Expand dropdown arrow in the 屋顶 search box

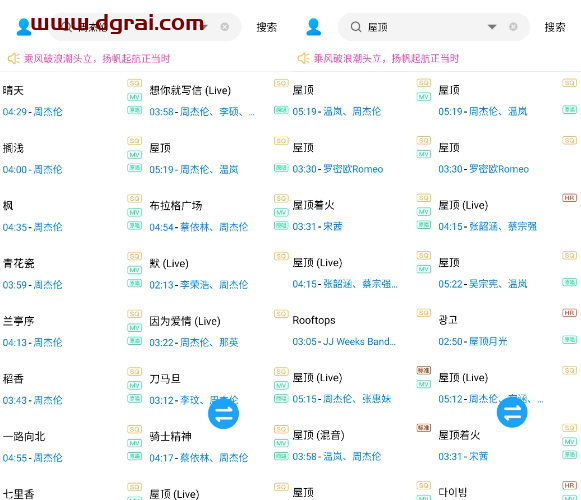pyautogui.click(x=492, y=27)
